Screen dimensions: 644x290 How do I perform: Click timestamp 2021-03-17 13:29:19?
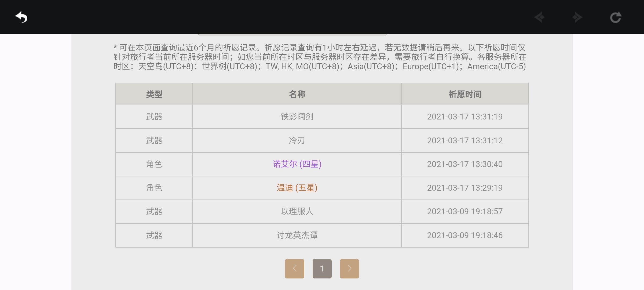465,188
